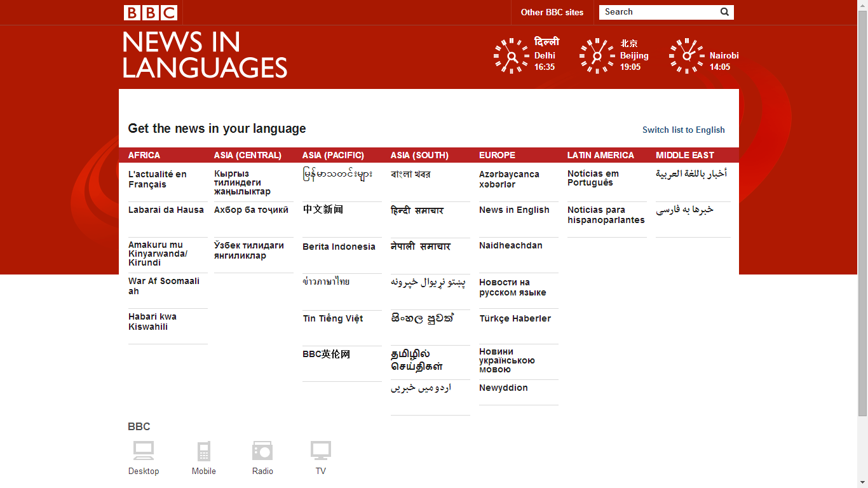This screenshot has height=488, width=868.
Task: Open Новини українською мовою link
Action: [507, 360]
